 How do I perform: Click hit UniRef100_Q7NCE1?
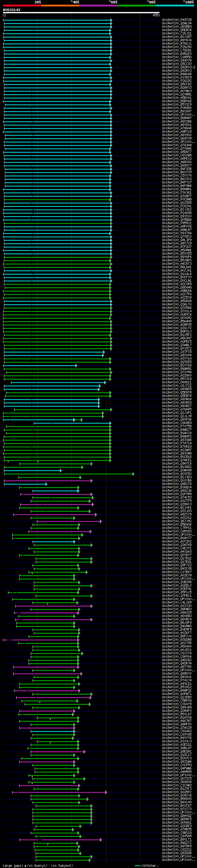(x=177, y=460)
